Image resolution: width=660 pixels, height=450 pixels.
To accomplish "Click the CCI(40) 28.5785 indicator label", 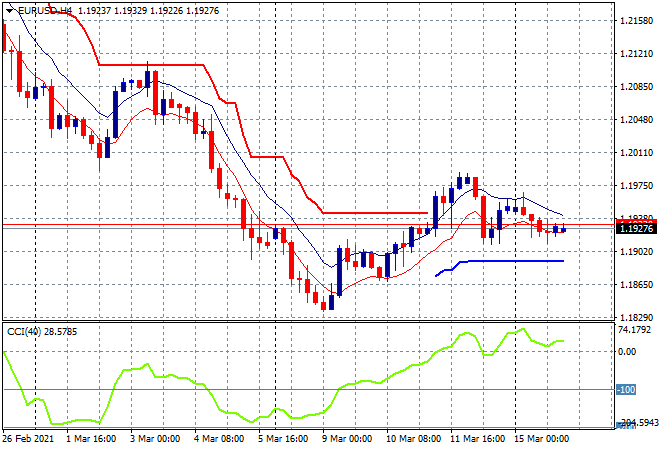I will click(x=42, y=332).
